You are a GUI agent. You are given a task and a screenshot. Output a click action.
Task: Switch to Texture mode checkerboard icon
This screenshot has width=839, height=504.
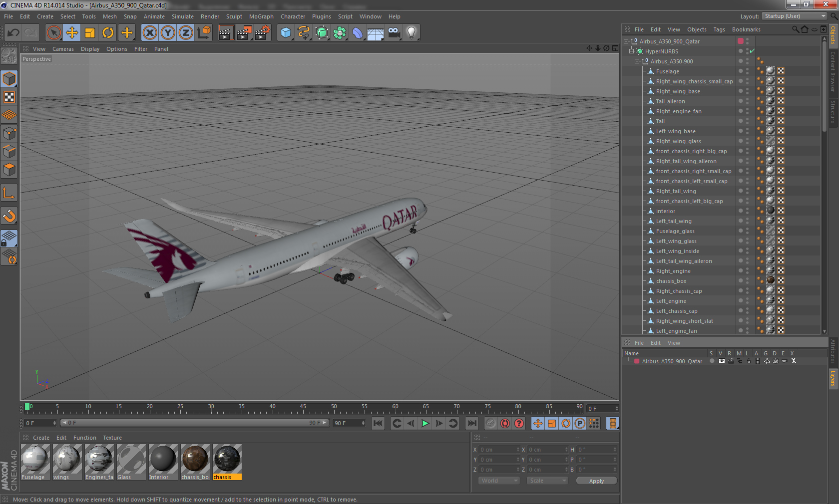(9, 97)
